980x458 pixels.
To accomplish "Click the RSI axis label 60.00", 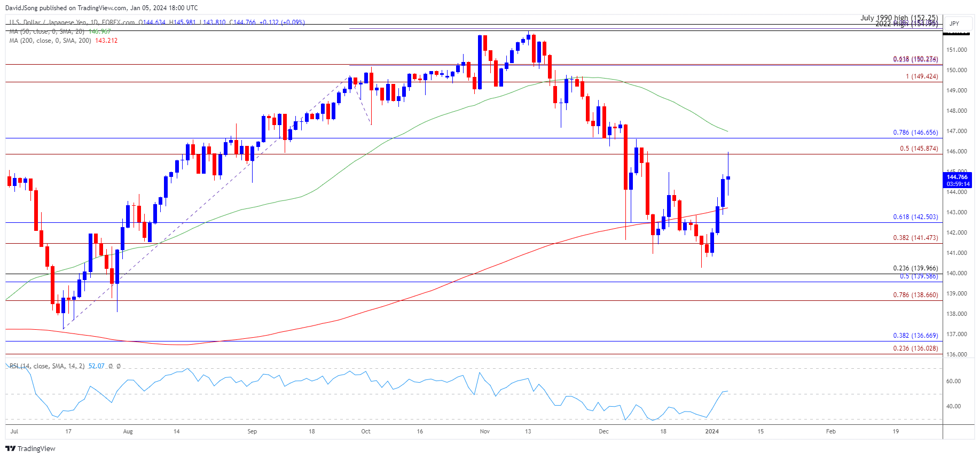I will (953, 381).
